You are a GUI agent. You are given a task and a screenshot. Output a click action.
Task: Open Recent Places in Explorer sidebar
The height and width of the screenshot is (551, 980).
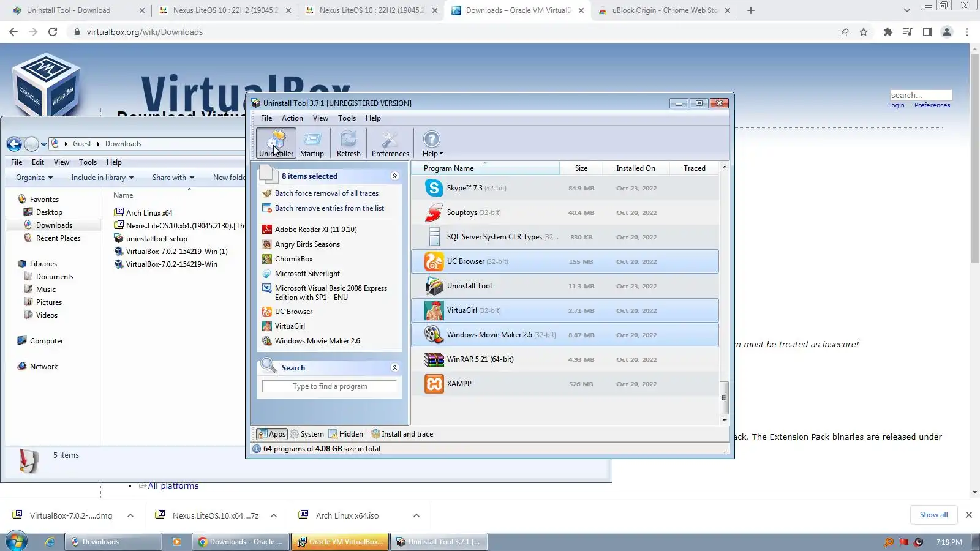pos(58,238)
